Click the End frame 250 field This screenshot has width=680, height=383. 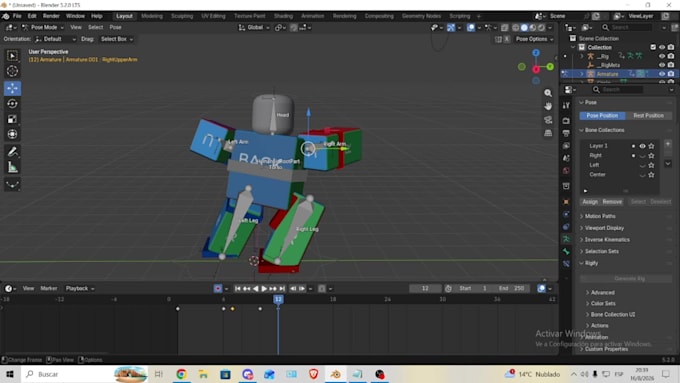pos(512,288)
